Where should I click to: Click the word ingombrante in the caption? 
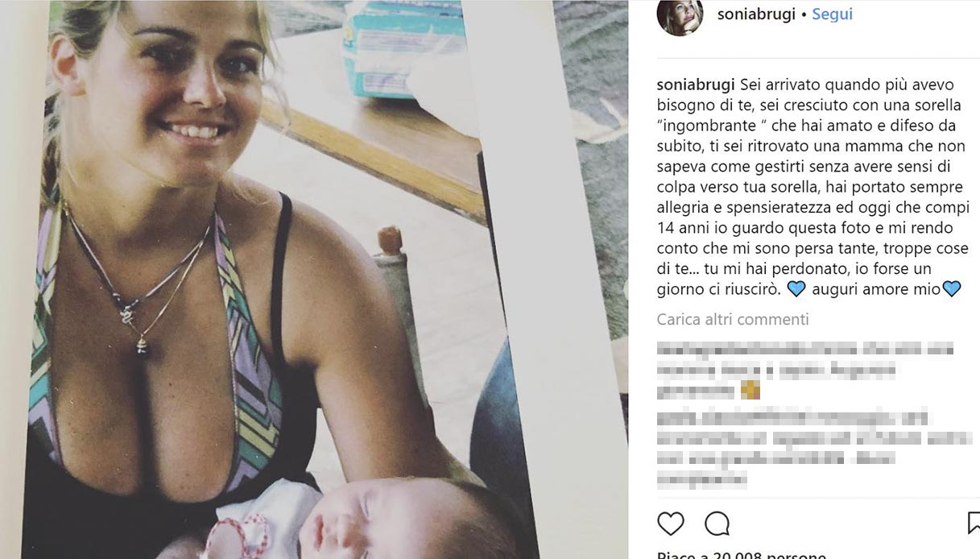click(x=700, y=125)
